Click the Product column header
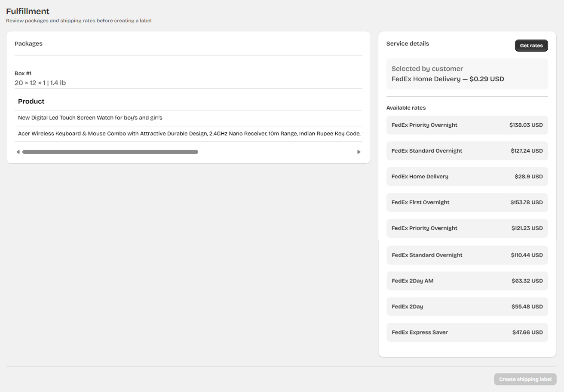 pos(31,101)
